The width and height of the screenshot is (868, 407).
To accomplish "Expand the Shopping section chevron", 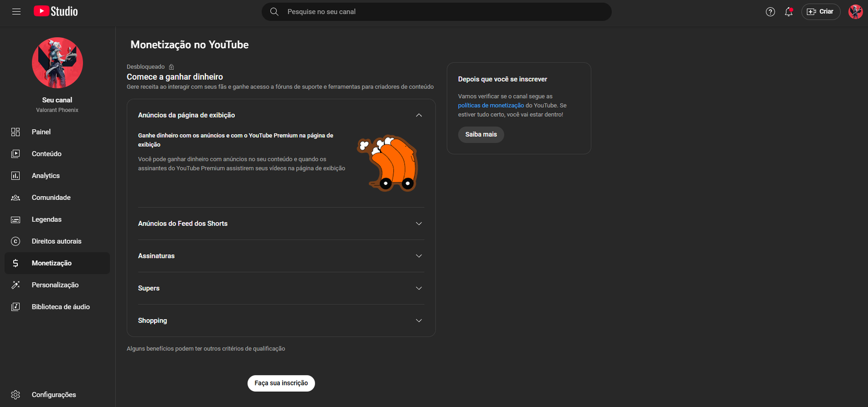I will pos(419,320).
